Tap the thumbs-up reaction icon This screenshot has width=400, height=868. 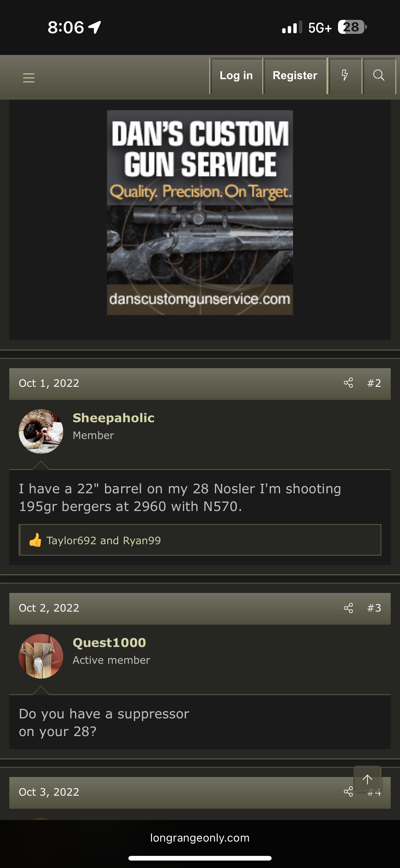point(35,540)
